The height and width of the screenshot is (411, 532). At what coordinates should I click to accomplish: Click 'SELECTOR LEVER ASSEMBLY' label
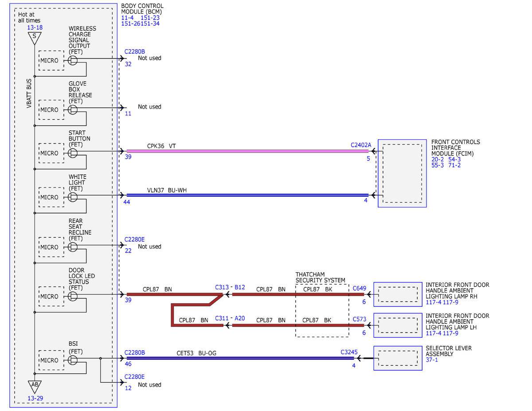pos(449,351)
